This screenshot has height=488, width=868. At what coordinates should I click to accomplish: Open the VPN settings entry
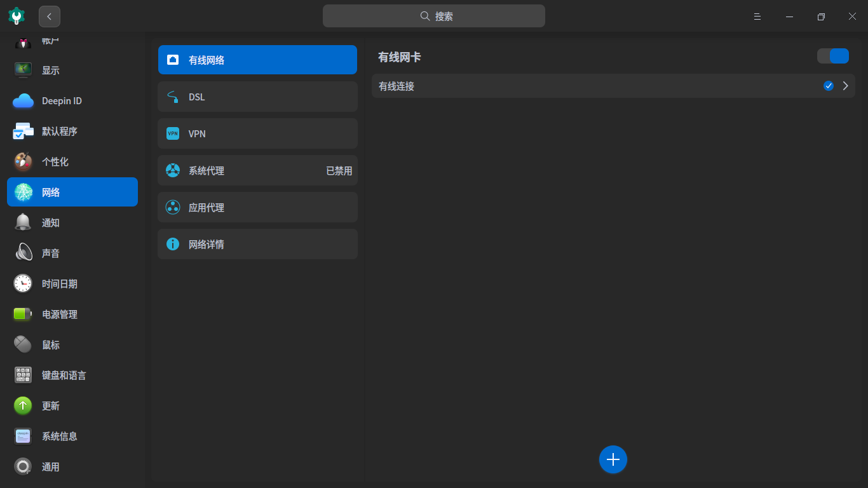pos(257,133)
